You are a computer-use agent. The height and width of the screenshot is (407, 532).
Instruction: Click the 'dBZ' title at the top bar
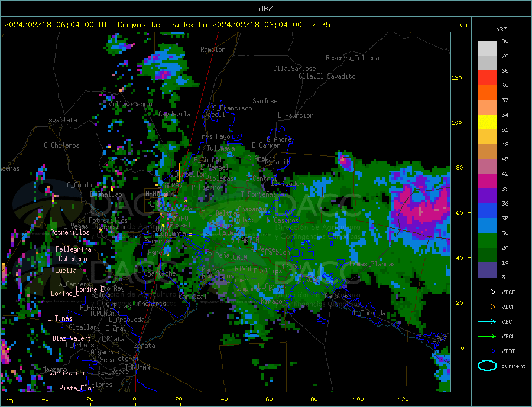coord(265,9)
